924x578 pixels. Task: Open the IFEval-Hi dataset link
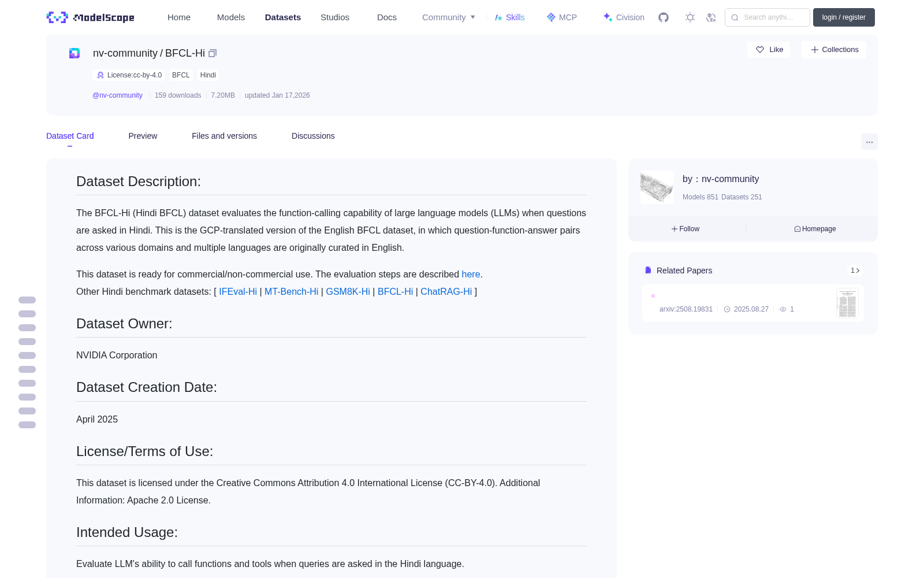coord(238,292)
